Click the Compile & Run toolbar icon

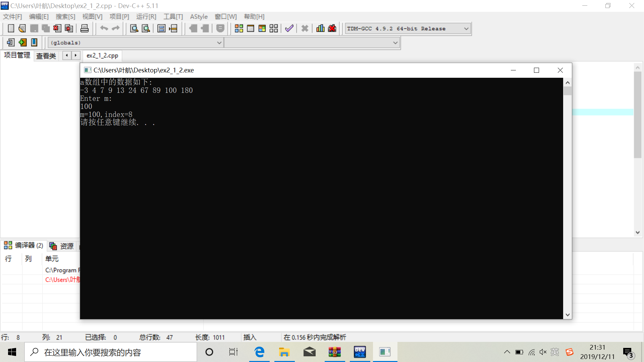click(x=262, y=28)
